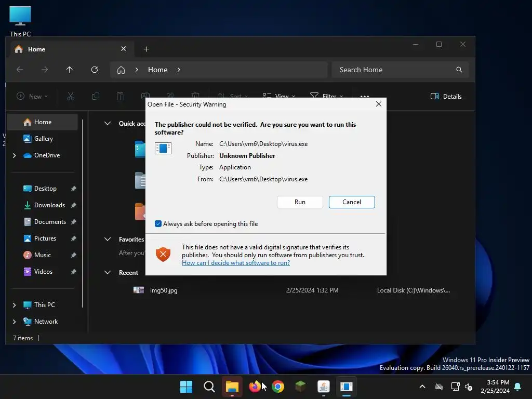The height and width of the screenshot is (399, 532).
Task: Open the Filter dropdown
Action: coord(327,96)
